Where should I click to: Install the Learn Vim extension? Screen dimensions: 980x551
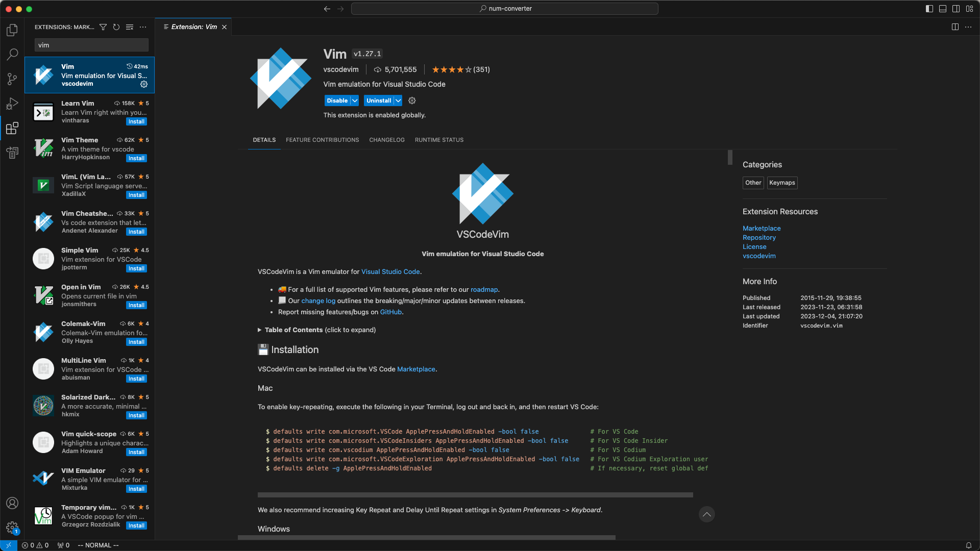136,121
